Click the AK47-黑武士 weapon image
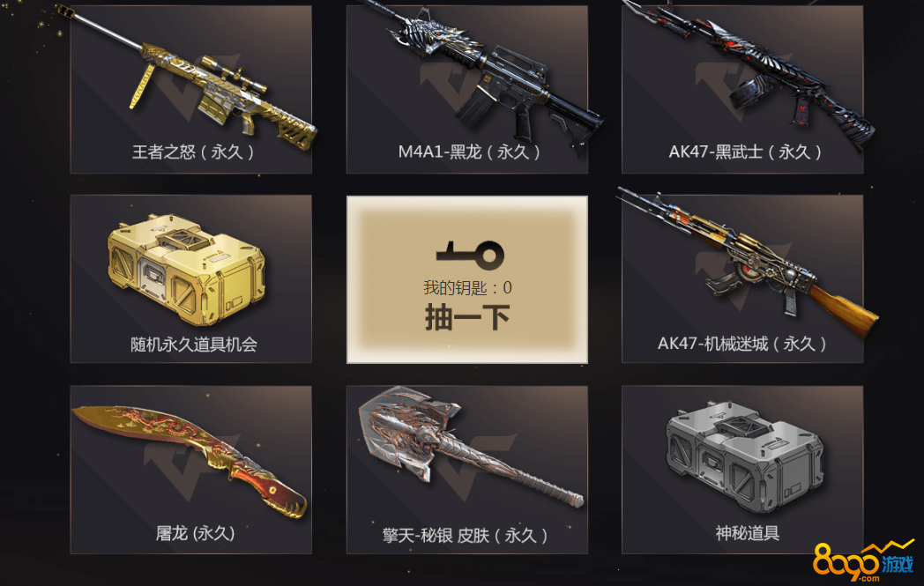924x586 pixels. 749,76
